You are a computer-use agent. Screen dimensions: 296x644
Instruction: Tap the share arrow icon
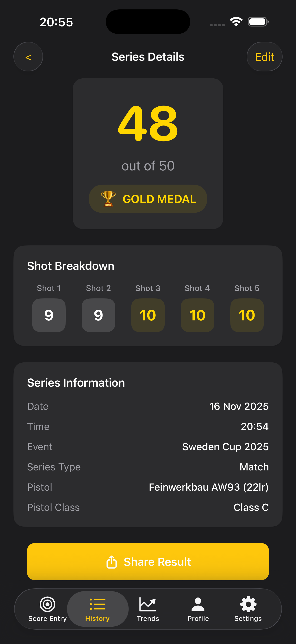(112, 562)
